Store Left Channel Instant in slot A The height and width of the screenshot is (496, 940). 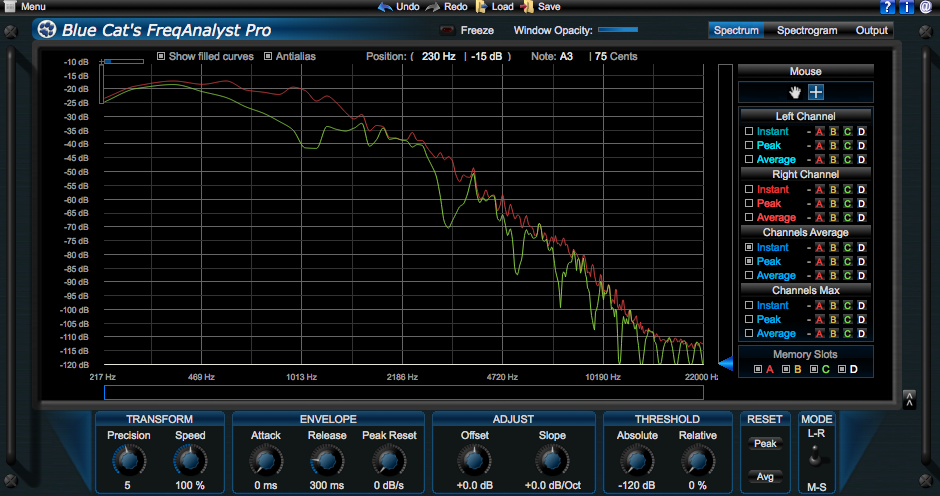click(x=820, y=131)
